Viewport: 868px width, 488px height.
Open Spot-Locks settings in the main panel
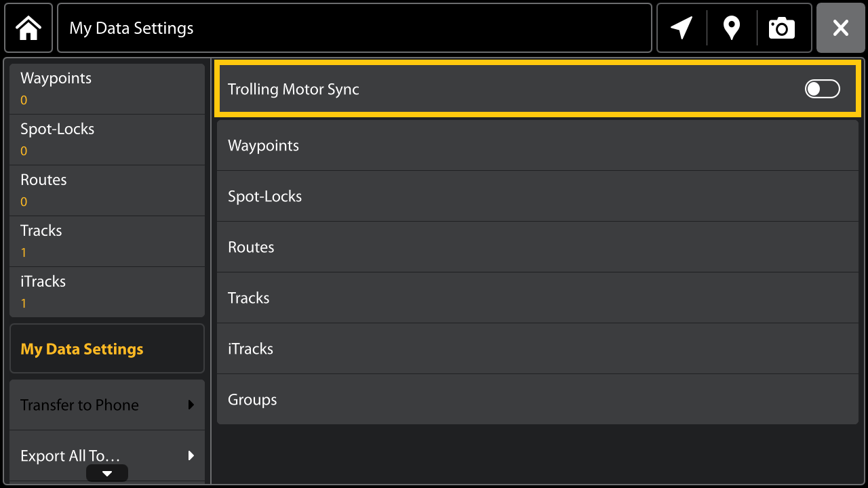tap(538, 196)
